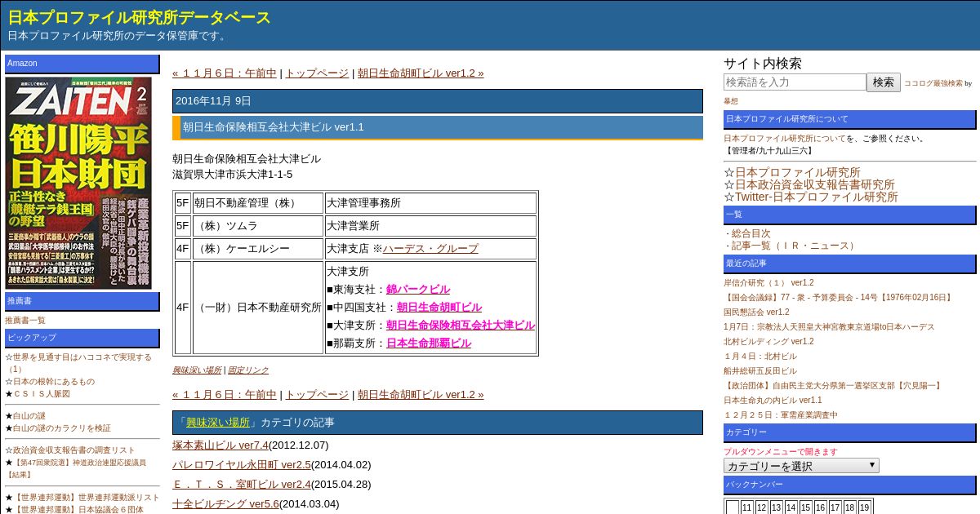Select back number 11 cell
The image size is (980, 514).
pos(747,507)
